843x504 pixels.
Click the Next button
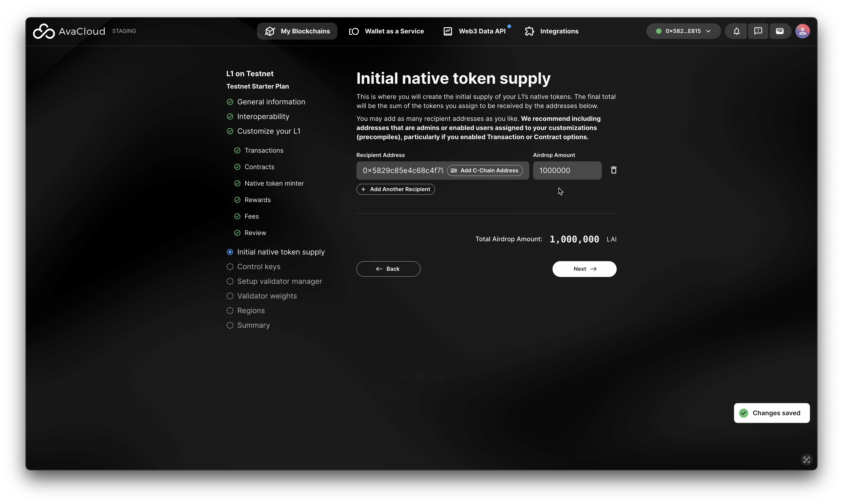pyautogui.click(x=584, y=269)
